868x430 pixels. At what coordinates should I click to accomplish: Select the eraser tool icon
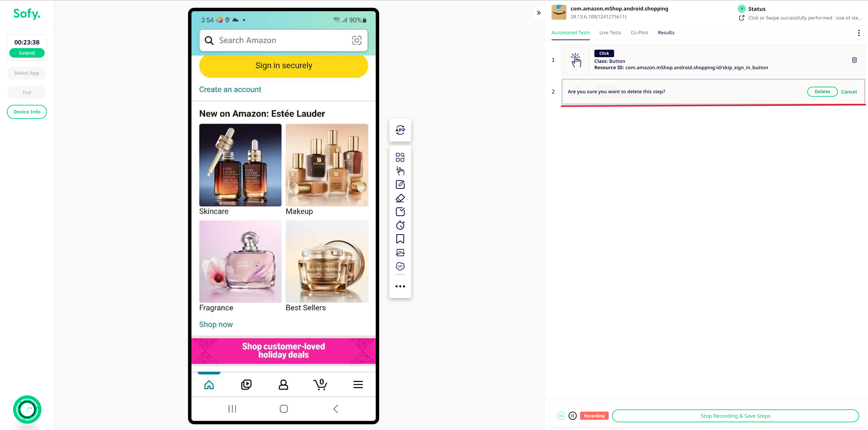pyautogui.click(x=400, y=198)
